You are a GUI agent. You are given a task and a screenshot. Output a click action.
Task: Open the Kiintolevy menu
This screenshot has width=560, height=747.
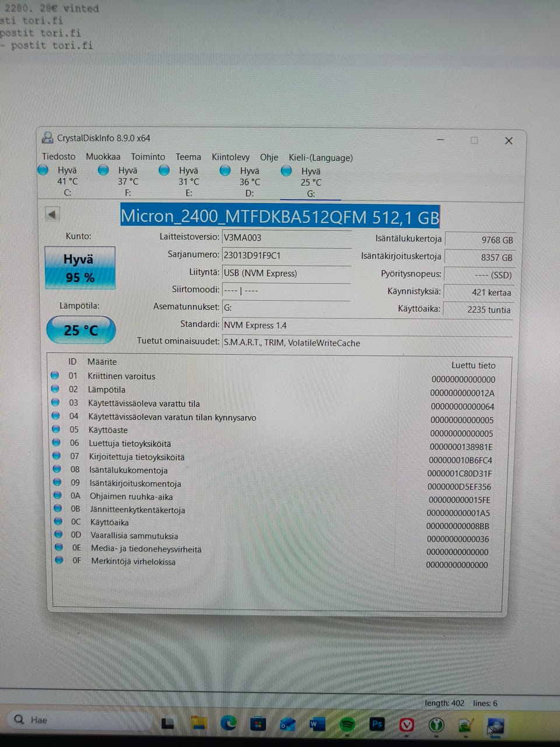230,157
